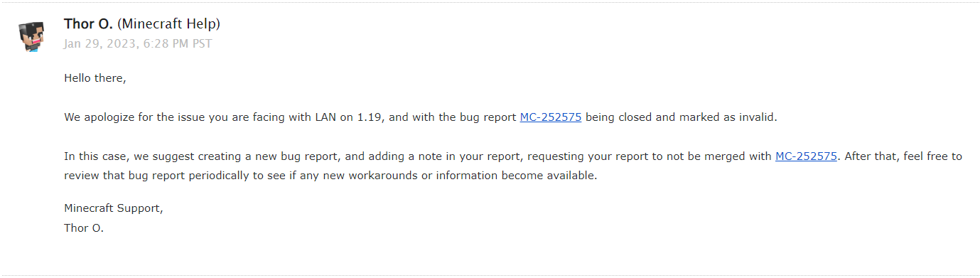Click the sender name Thor O. in the header
Image resolution: width=980 pixels, height=278 pixels.
coord(89,24)
